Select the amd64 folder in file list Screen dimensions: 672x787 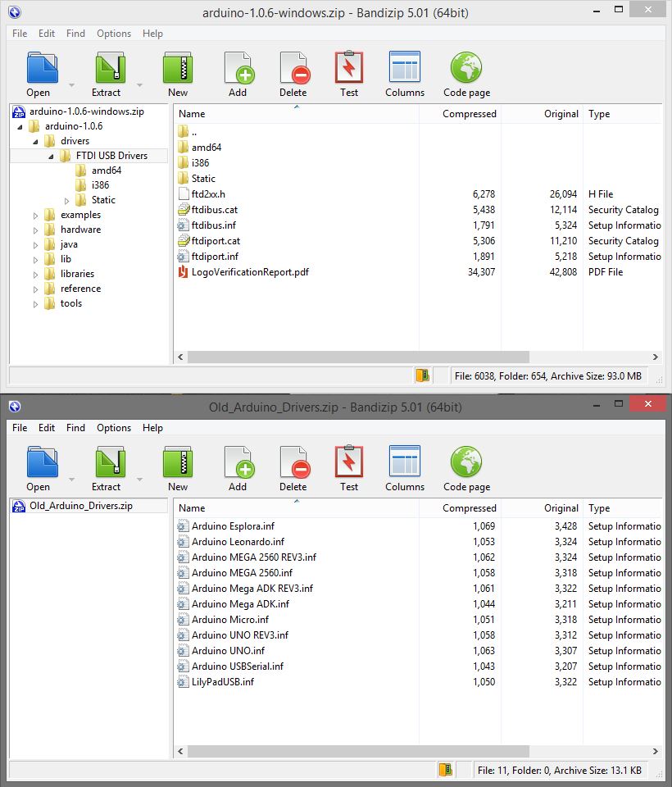pyautogui.click(x=207, y=148)
